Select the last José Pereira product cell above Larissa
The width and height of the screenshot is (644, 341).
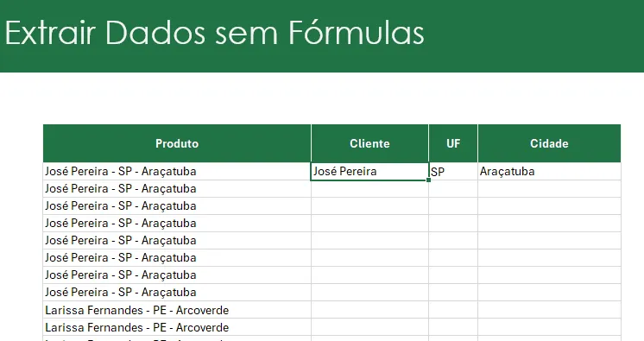tap(177, 292)
